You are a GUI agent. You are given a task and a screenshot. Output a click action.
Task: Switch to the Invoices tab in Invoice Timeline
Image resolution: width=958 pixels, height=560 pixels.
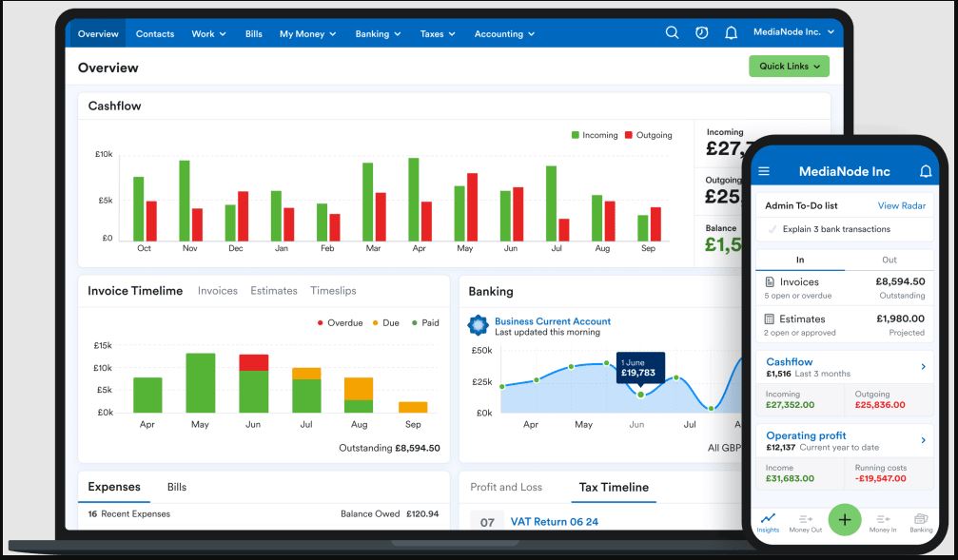[218, 291]
